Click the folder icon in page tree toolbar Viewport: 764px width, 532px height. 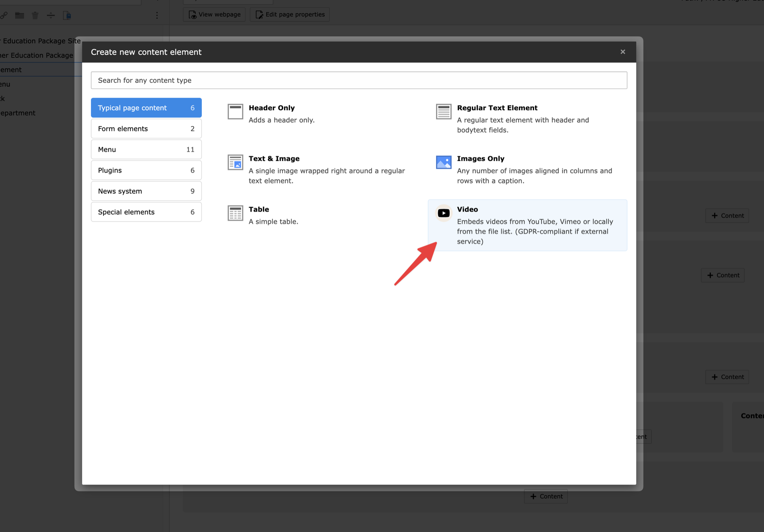click(x=19, y=16)
